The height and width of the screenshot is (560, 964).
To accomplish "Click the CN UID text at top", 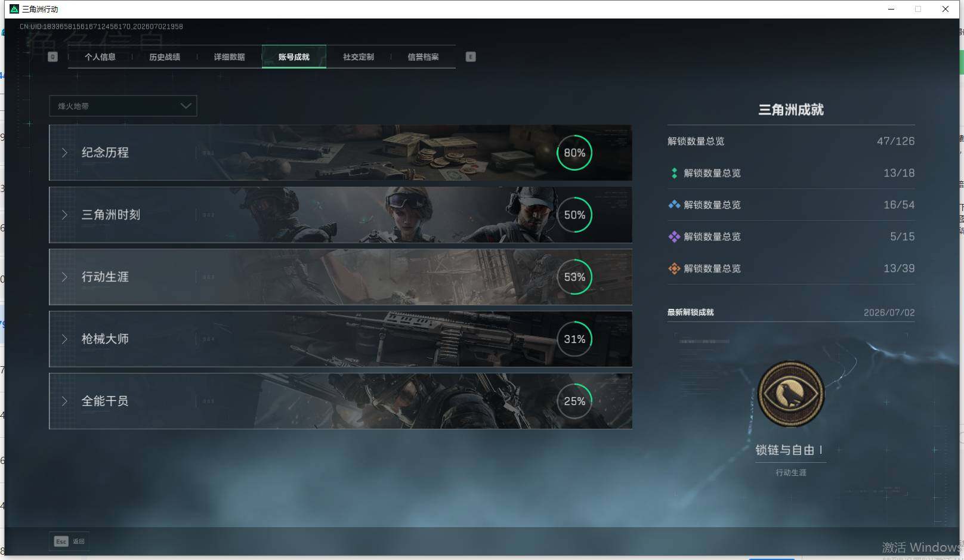I will tap(101, 27).
